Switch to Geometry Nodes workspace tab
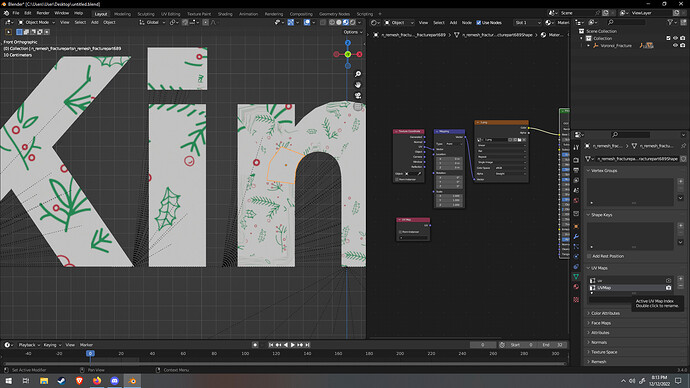This screenshot has width=690, height=388. (334, 14)
